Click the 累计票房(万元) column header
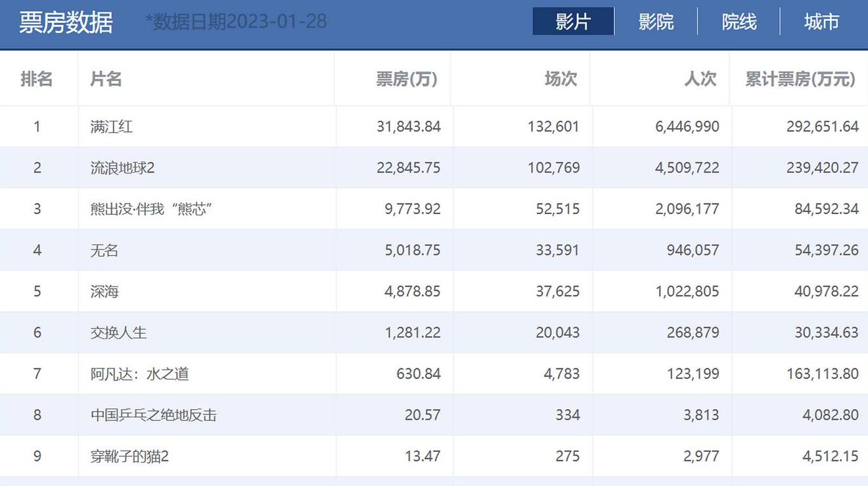The height and width of the screenshot is (486, 868). [800, 79]
